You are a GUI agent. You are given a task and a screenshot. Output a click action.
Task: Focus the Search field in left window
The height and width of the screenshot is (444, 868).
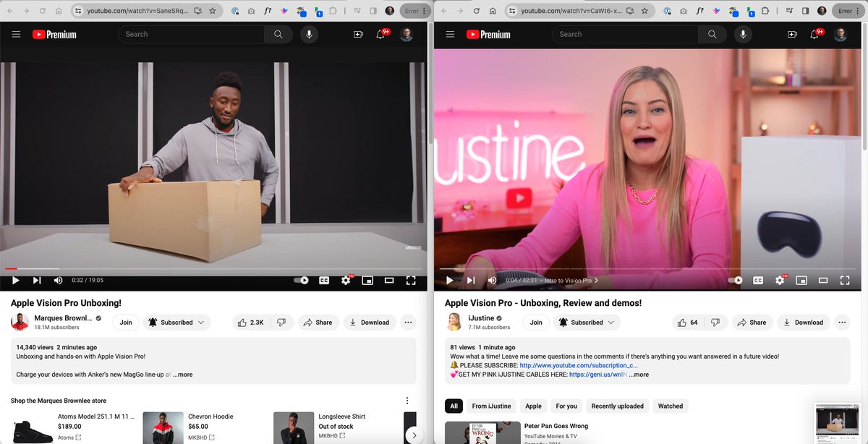pyautogui.click(x=192, y=34)
